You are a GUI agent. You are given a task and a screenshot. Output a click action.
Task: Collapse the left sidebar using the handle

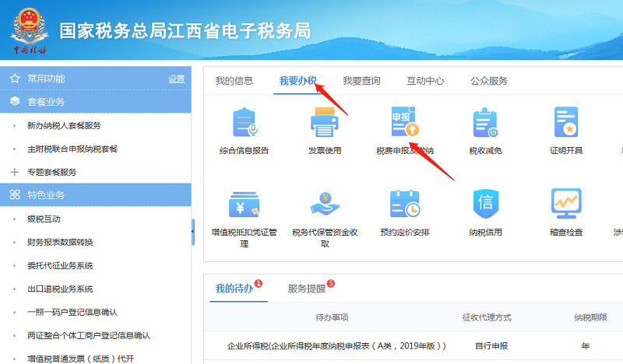click(192, 232)
